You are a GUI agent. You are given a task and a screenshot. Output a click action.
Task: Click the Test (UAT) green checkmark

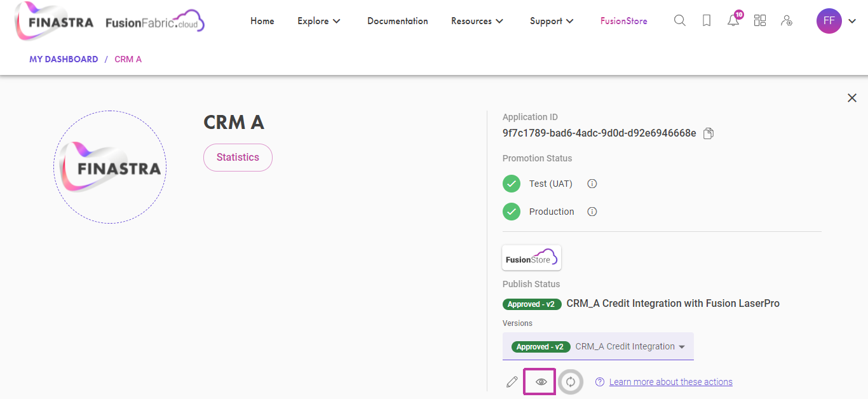point(512,184)
